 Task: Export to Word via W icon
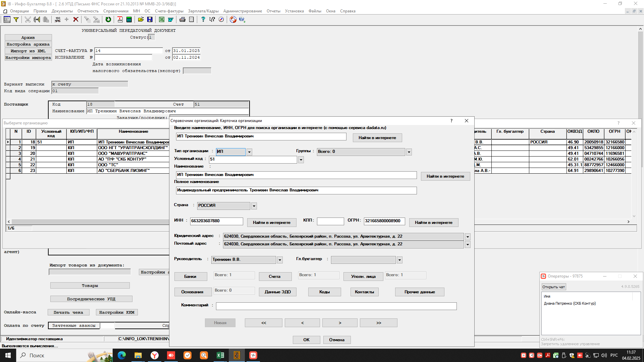(x=171, y=19)
